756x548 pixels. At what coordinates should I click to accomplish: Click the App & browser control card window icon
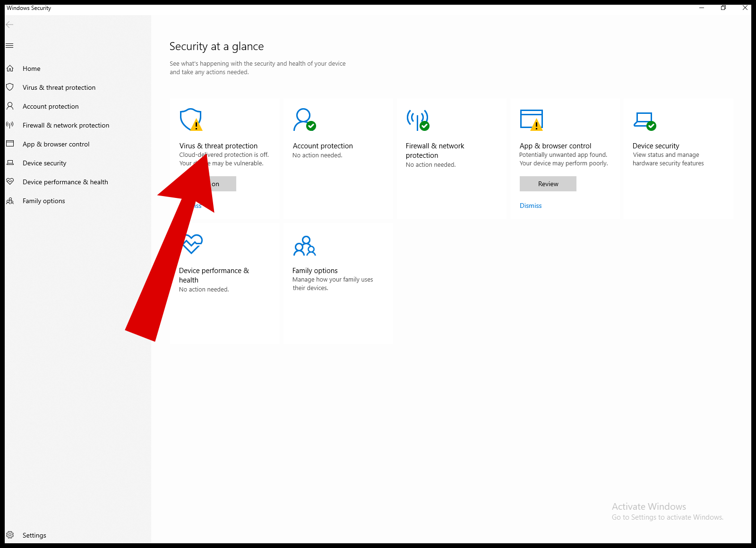tap(532, 120)
